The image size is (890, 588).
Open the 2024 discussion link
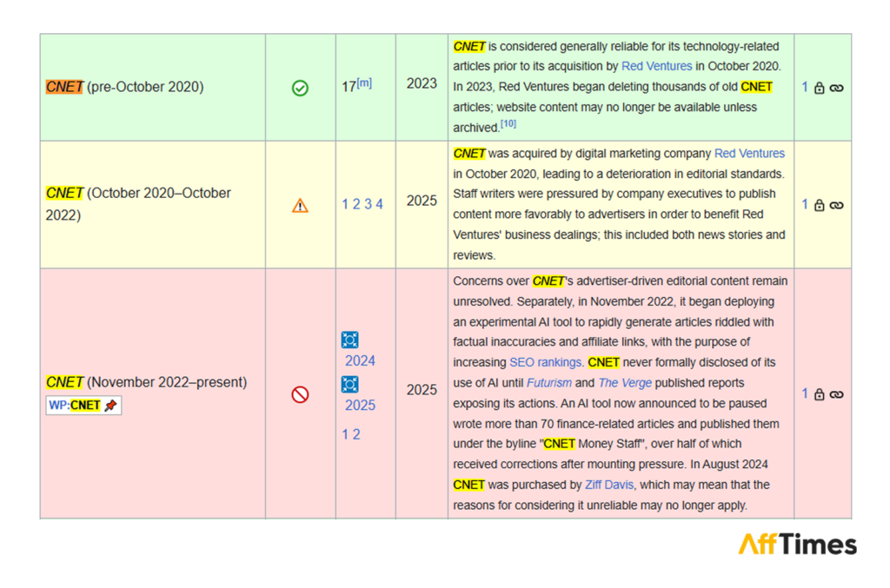point(360,360)
